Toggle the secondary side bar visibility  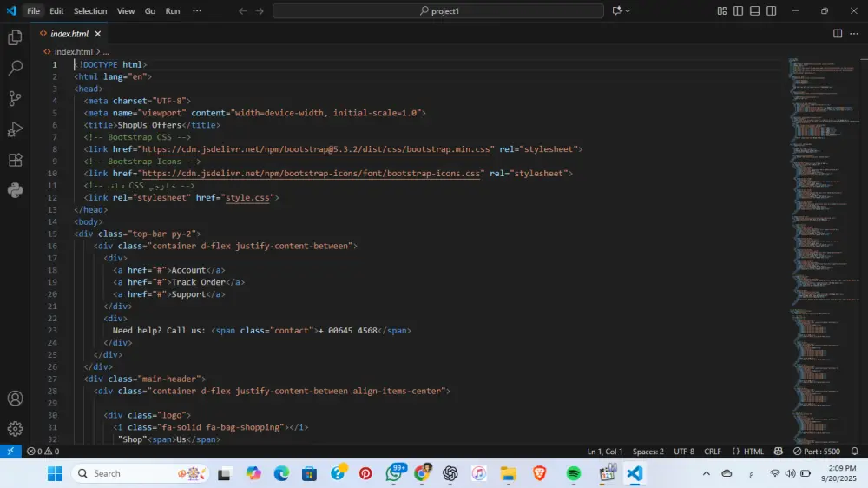(771, 11)
